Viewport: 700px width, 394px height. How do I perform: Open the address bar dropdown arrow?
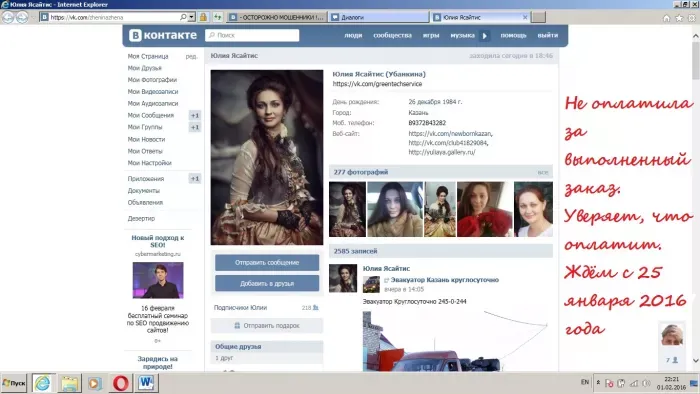point(192,17)
